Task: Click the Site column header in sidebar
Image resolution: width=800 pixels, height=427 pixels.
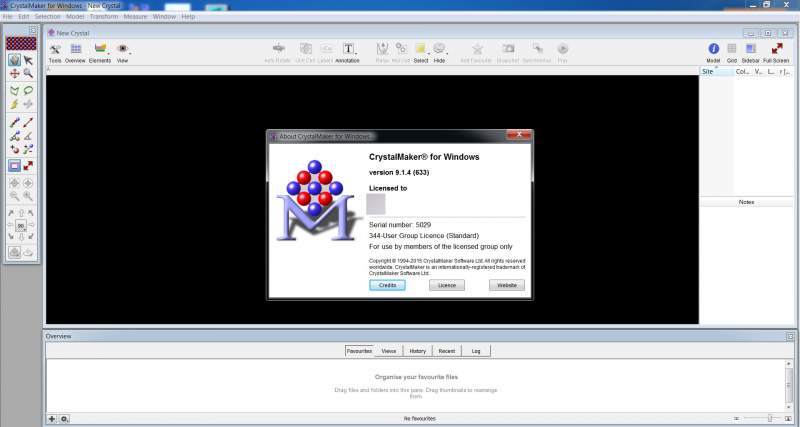Action: [x=717, y=72]
